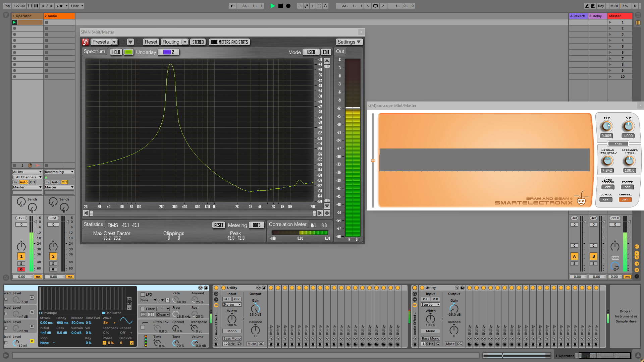Click the Voxengo logo in SPAN

[85, 42]
